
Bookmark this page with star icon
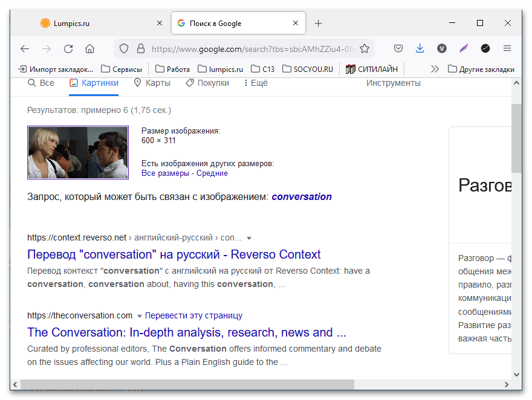[365, 48]
